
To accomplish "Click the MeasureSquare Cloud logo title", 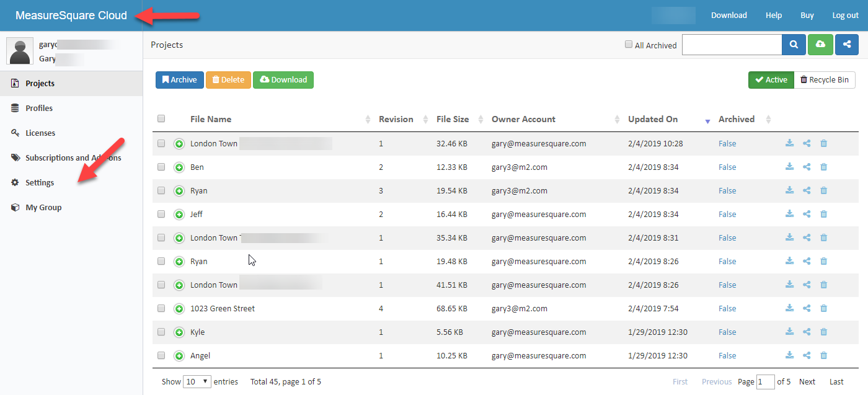I will (71, 16).
